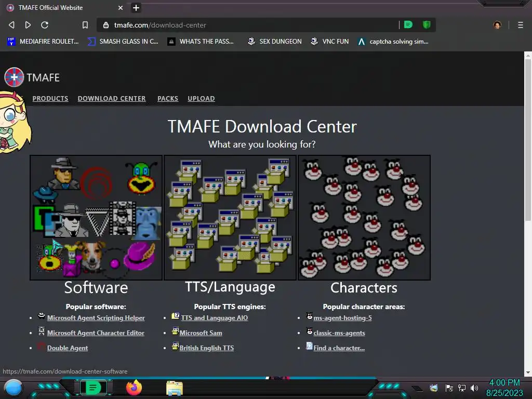Click the page vertical scrollbar thumb
Screen dimensions: 532x399
(x=528, y=139)
